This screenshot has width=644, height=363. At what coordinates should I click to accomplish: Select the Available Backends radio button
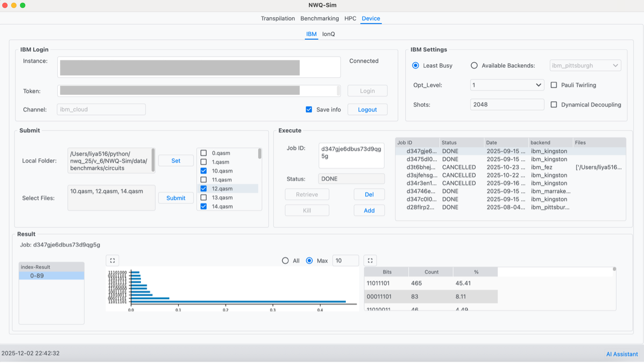[474, 65]
